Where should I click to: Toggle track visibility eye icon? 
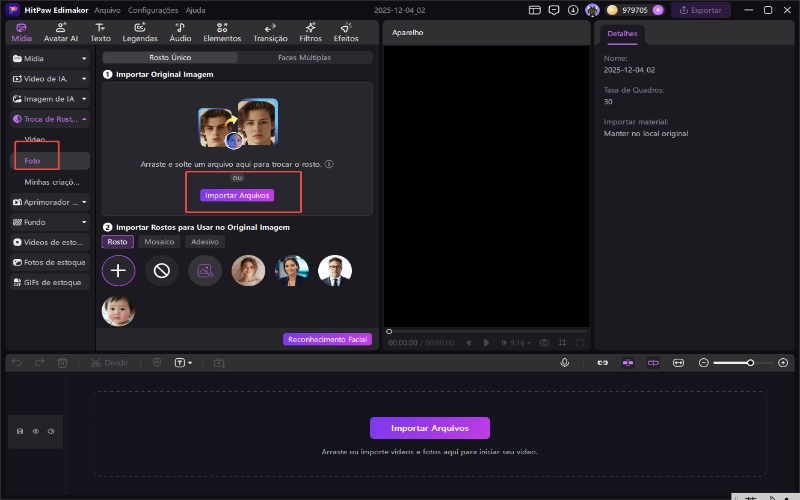click(x=35, y=431)
